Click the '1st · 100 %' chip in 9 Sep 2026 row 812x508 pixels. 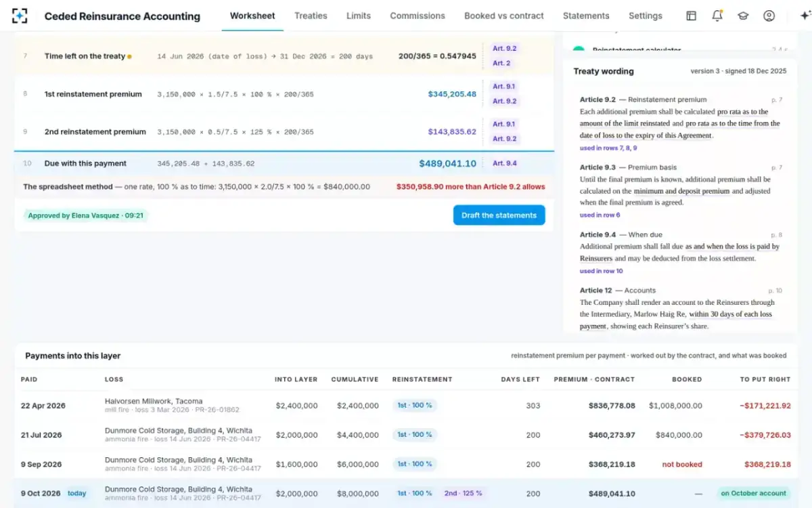coord(414,464)
